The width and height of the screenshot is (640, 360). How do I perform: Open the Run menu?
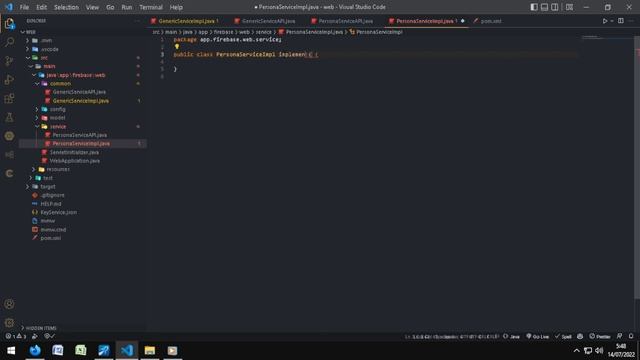pyautogui.click(x=127, y=7)
